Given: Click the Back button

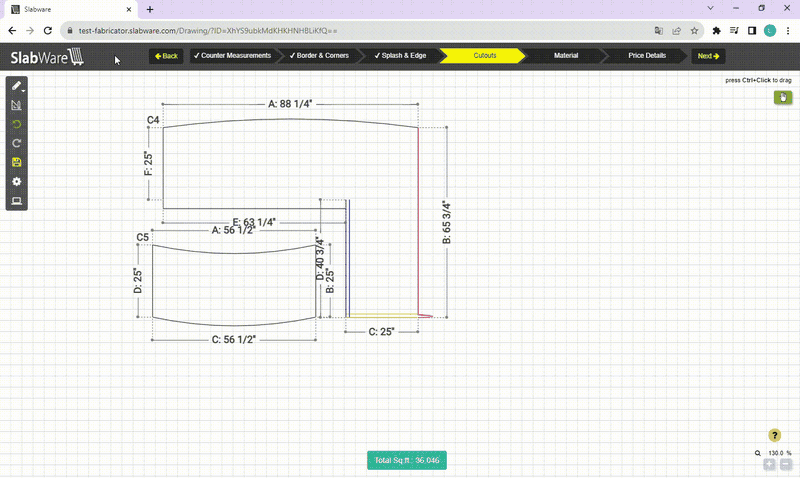Looking at the screenshot, I should (x=166, y=56).
